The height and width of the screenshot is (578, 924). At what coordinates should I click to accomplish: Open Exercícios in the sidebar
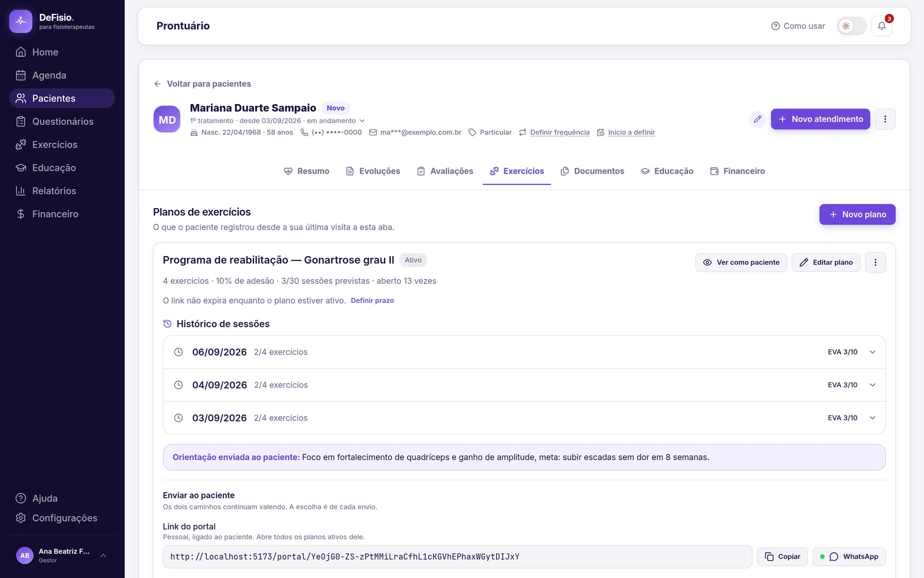pyautogui.click(x=62, y=144)
